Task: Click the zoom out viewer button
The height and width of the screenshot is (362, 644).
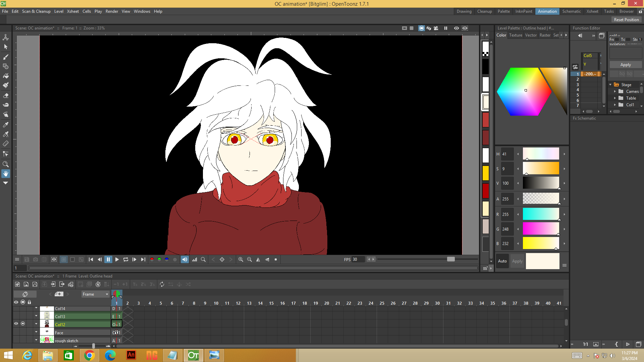Action: tap(250, 259)
